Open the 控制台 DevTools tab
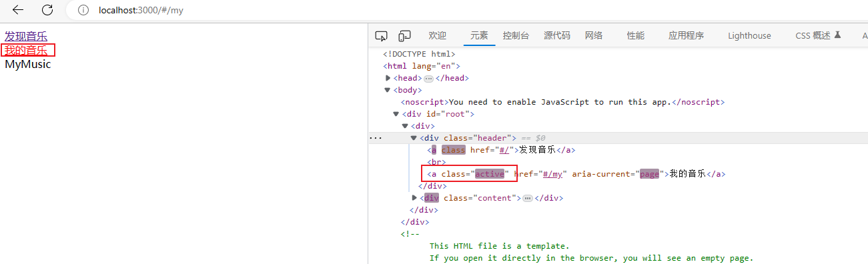This screenshot has height=264, width=868. (516, 36)
